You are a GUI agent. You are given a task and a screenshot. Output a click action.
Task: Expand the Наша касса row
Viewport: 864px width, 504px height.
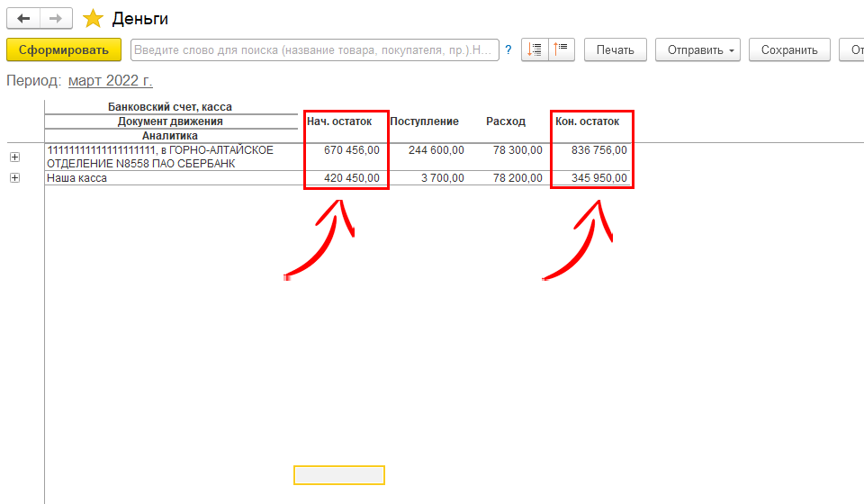click(14, 178)
